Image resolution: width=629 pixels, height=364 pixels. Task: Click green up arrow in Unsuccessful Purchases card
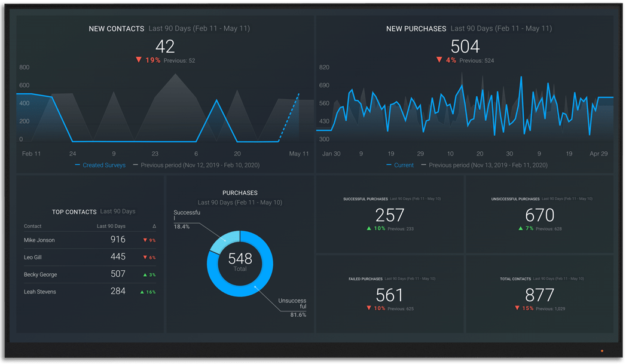pyautogui.click(x=520, y=228)
